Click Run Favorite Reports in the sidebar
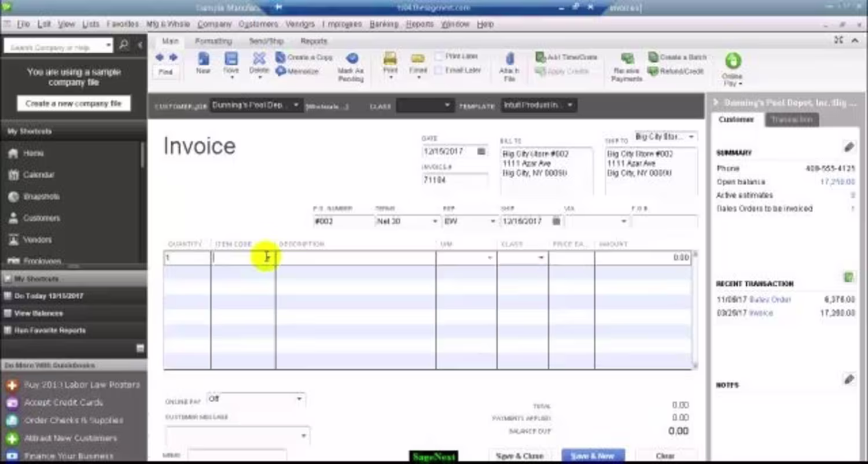Viewport: 868px width, 464px height. tap(50, 330)
